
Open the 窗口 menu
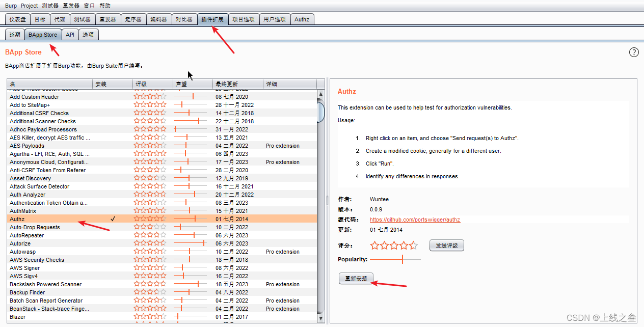tap(89, 6)
